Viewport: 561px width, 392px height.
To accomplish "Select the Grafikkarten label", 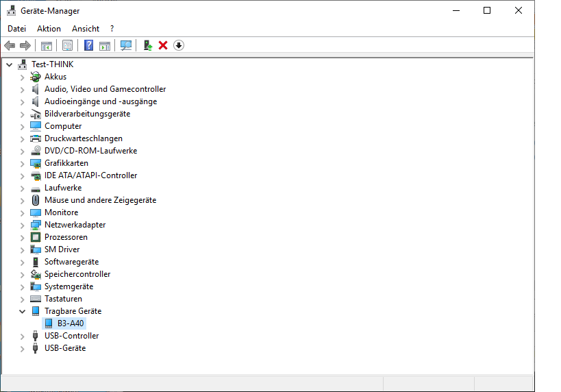I will [x=66, y=163].
